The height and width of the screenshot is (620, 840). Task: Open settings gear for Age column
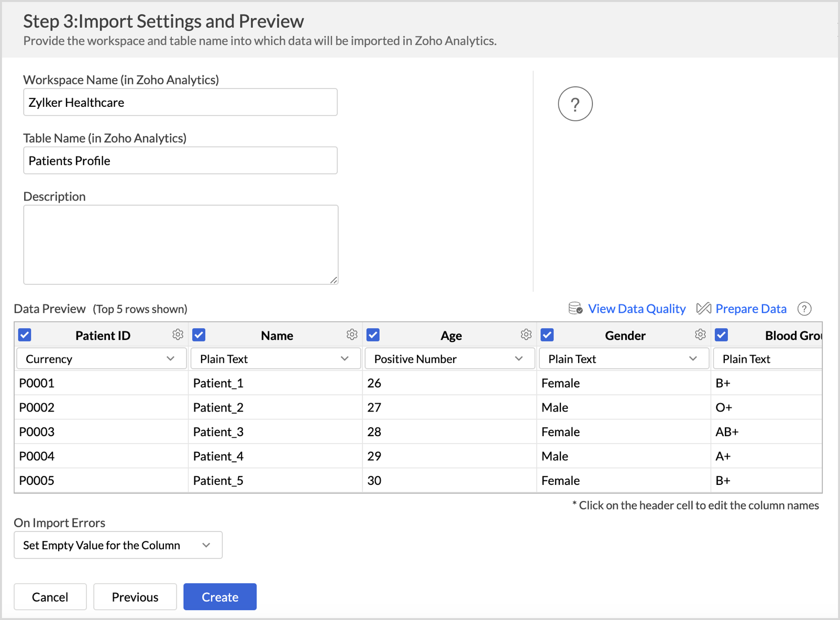pos(526,335)
